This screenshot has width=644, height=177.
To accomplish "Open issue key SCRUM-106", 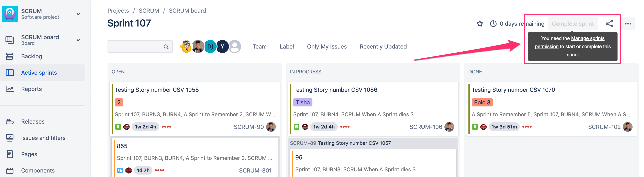I will click(x=426, y=127).
